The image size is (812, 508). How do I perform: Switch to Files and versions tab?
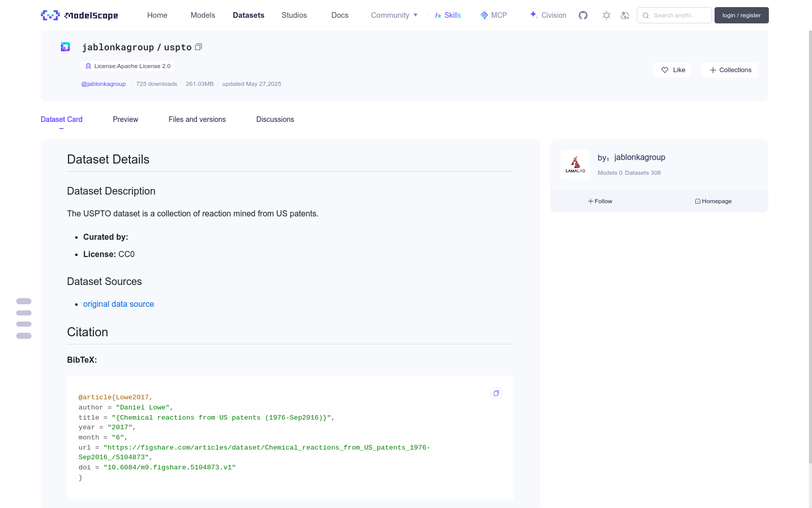pos(197,119)
